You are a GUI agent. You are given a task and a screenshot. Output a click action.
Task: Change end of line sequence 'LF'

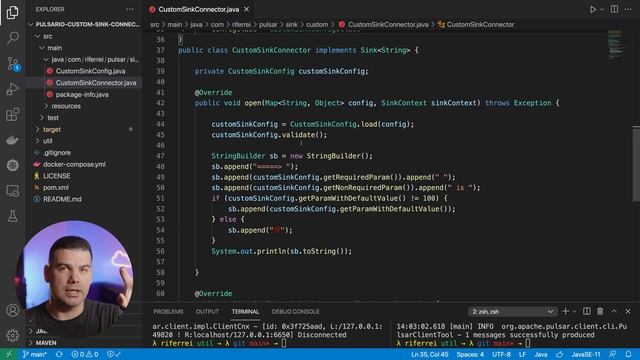click(522, 354)
